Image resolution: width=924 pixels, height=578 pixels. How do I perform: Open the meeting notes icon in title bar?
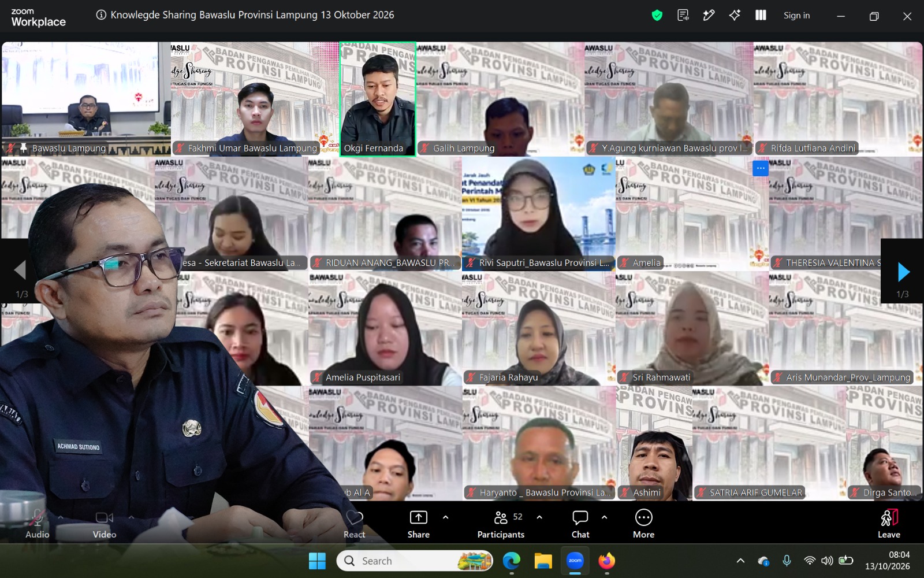tap(683, 16)
